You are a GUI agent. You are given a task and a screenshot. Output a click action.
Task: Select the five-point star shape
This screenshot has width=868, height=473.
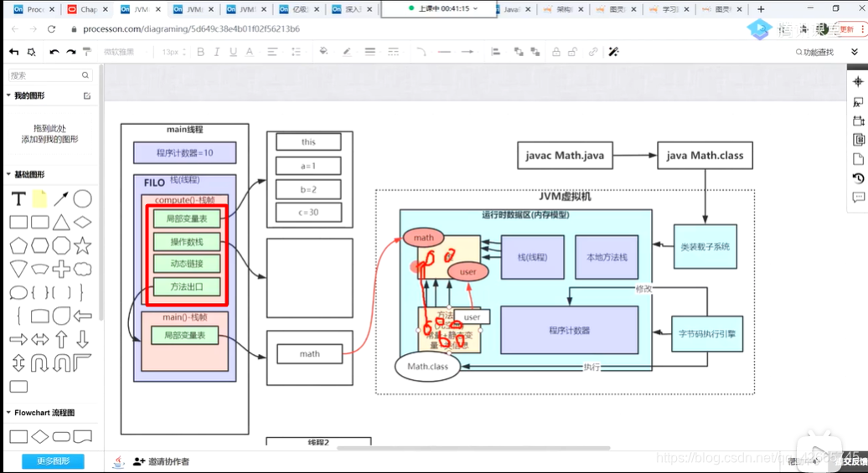tap(82, 245)
